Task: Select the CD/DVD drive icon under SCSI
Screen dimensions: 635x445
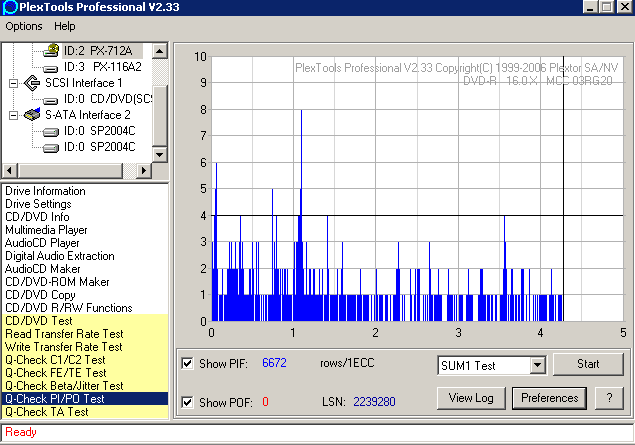Action: [49, 99]
